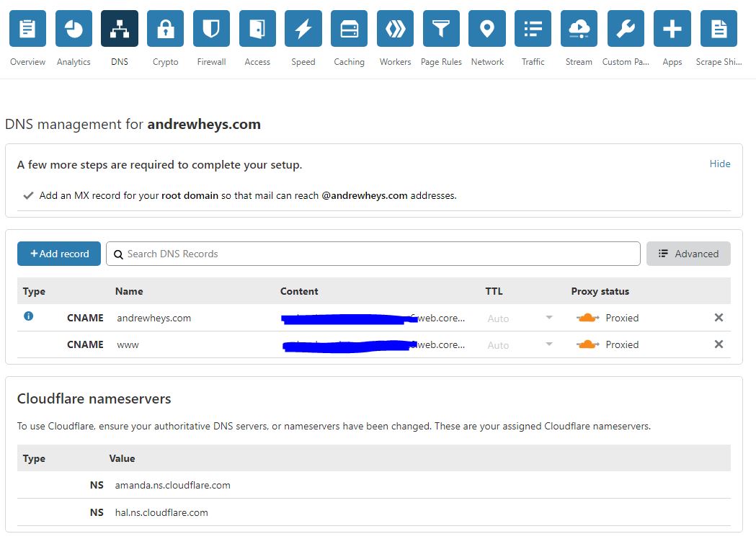This screenshot has width=756, height=539.
Task: Switch to the Caching tab label
Action: 349,62
